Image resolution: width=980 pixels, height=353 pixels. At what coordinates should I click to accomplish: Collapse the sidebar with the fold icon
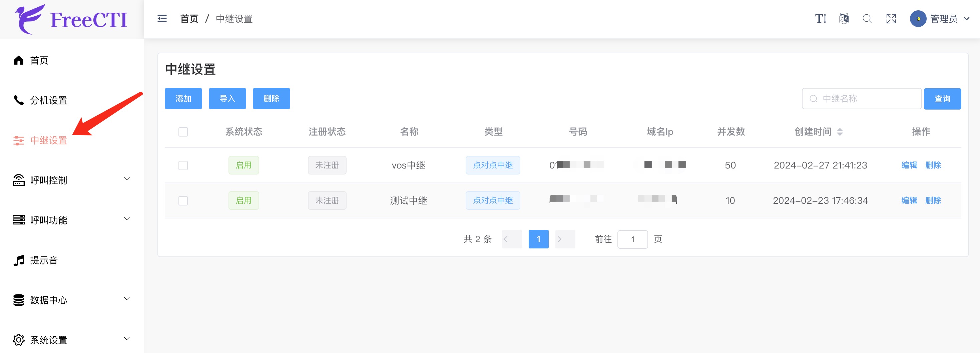click(162, 19)
